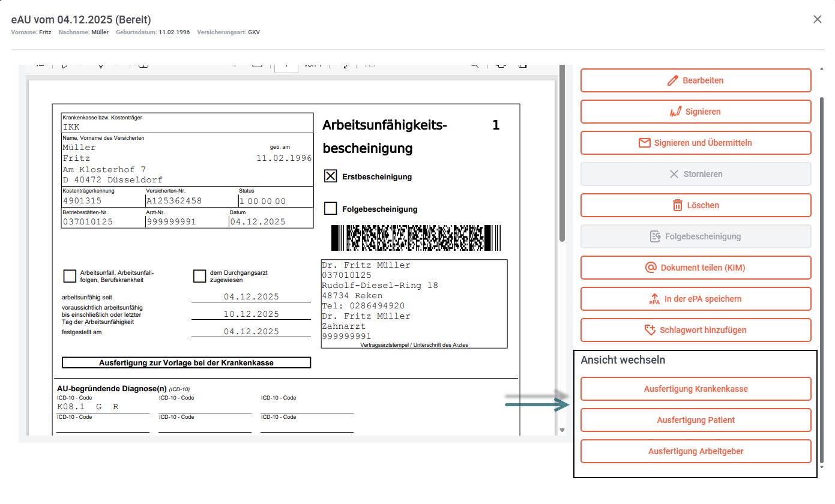Click the down arrow of the document scrollbar

[562, 430]
